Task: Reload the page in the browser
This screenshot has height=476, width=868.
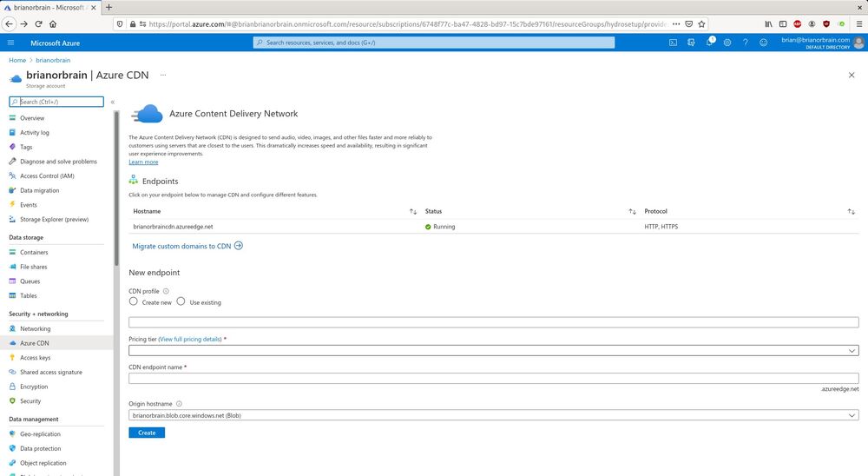Action: pyautogui.click(x=38, y=23)
